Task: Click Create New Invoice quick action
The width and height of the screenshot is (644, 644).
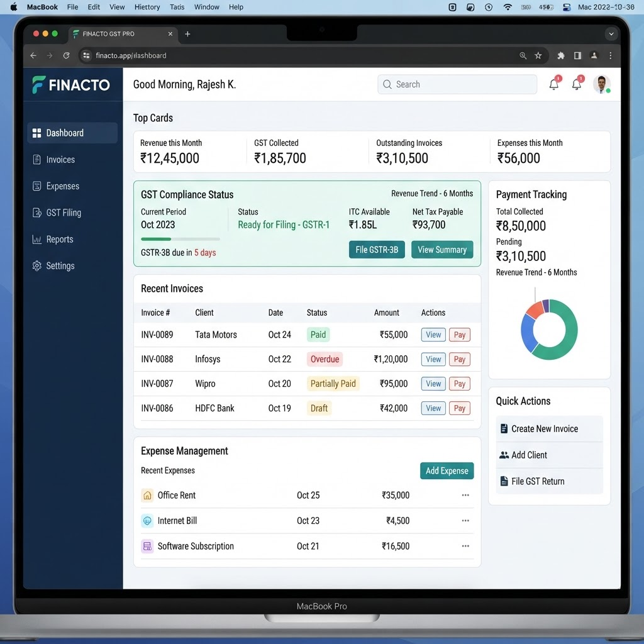Action: 549,429
